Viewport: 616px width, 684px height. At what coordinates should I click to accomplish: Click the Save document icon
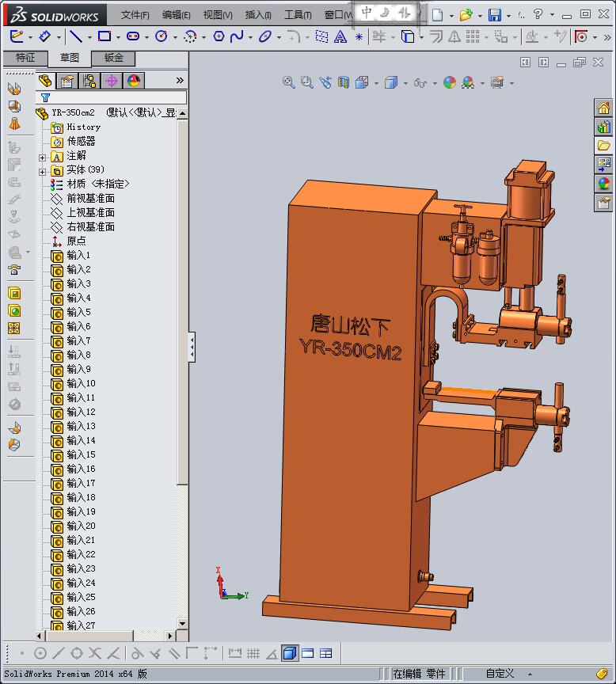(x=495, y=15)
